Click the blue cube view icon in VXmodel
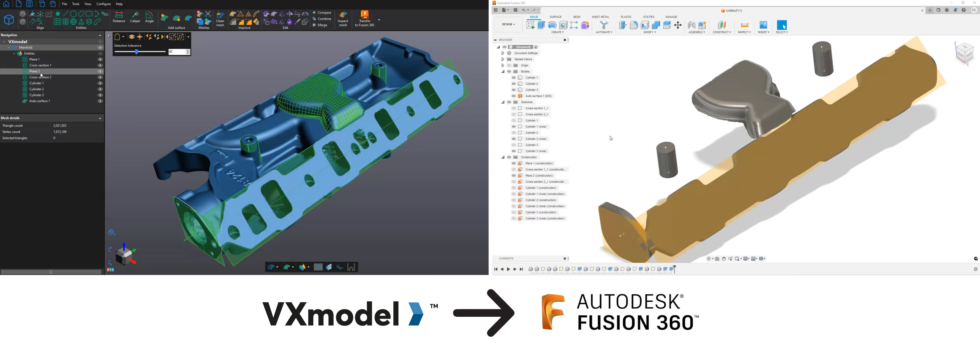Screen dimensions: 980x350 [x=9, y=20]
